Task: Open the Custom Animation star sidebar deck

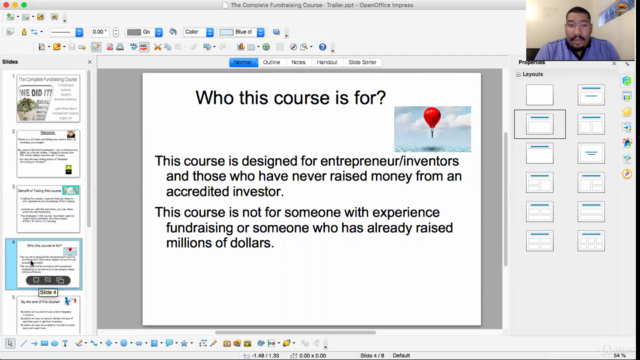Action: [627, 112]
